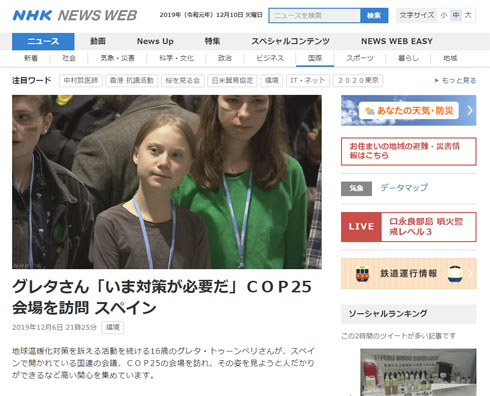Image resolution: width=490 pixels, height=396 pixels.
Task: Click the chevron arrow on weather banner
Action: click(469, 110)
